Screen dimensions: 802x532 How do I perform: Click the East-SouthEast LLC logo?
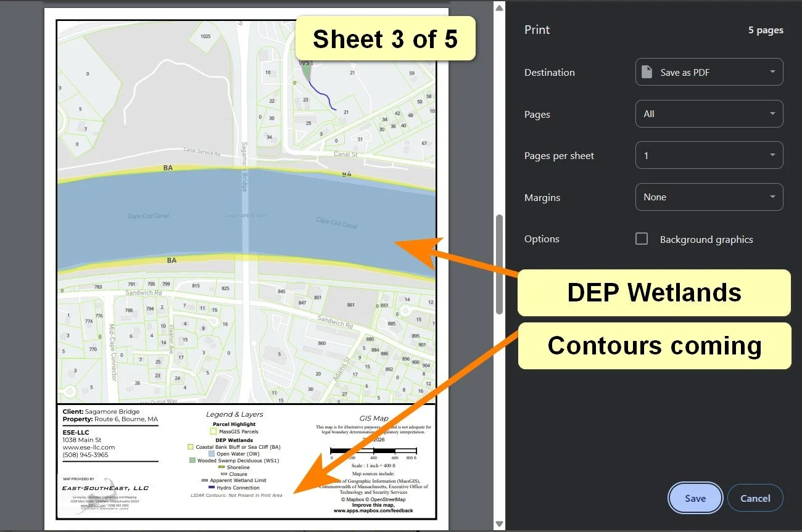(106, 488)
